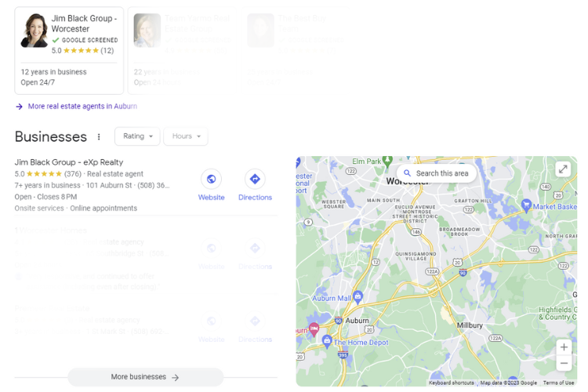
Task: Expand the Rating filter dropdown
Action: [x=137, y=136]
